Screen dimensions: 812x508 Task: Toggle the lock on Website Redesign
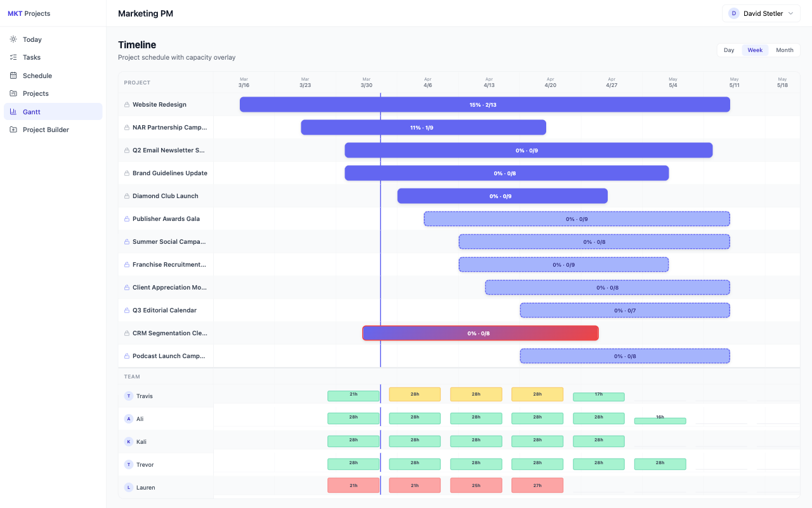(126, 104)
